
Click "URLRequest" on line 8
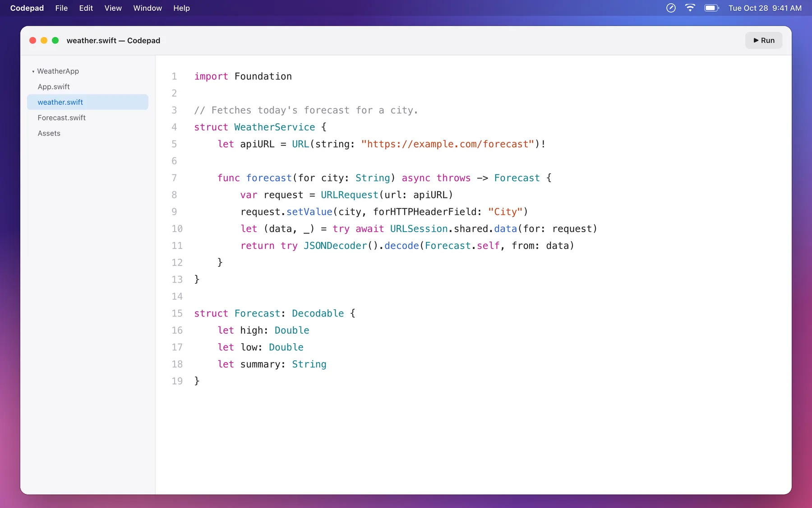click(350, 195)
